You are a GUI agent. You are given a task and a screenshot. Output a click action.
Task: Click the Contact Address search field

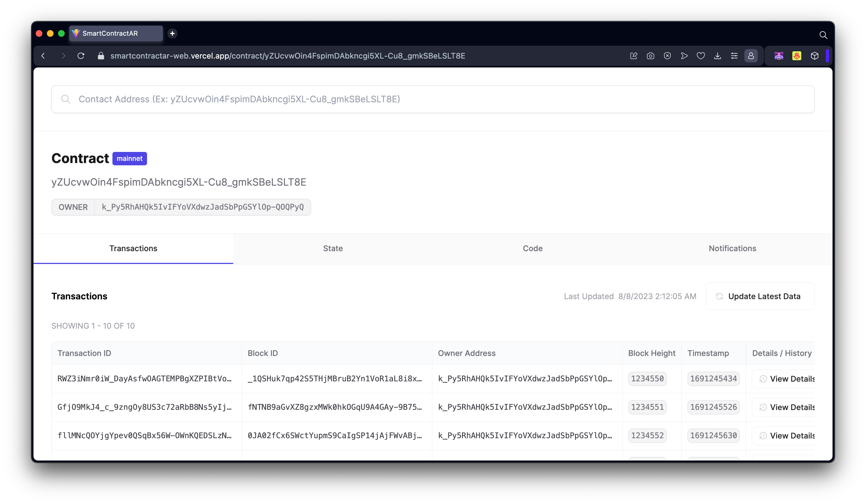pos(432,99)
